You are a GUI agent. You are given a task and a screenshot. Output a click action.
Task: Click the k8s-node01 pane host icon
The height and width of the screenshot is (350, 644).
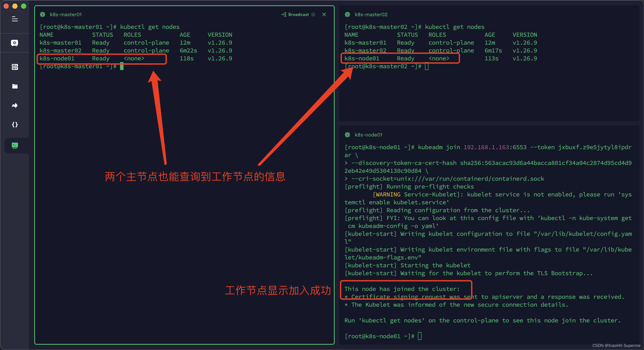[x=347, y=135]
